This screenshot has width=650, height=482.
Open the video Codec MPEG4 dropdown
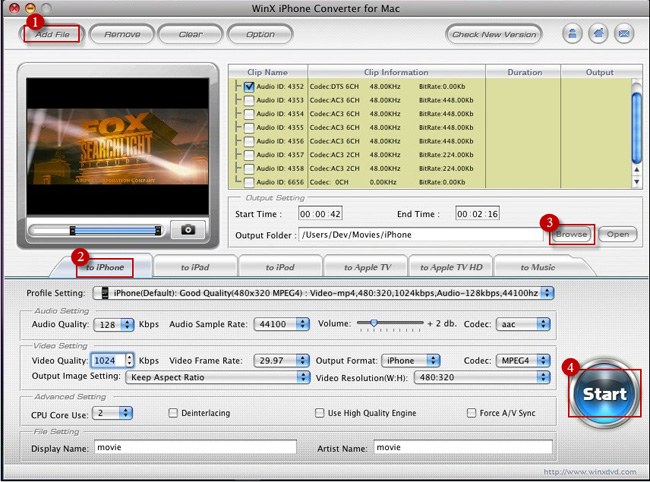[523, 361]
